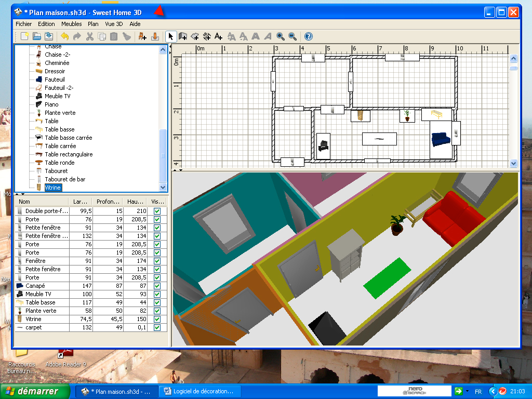Toggle visibility of Double porte-f… row
This screenshot has width=532, height=399.
tap(157, 211)
